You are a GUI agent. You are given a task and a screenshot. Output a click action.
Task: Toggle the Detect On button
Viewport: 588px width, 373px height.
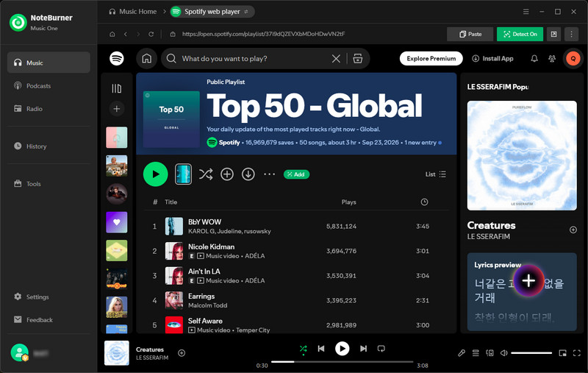(520, 34)
